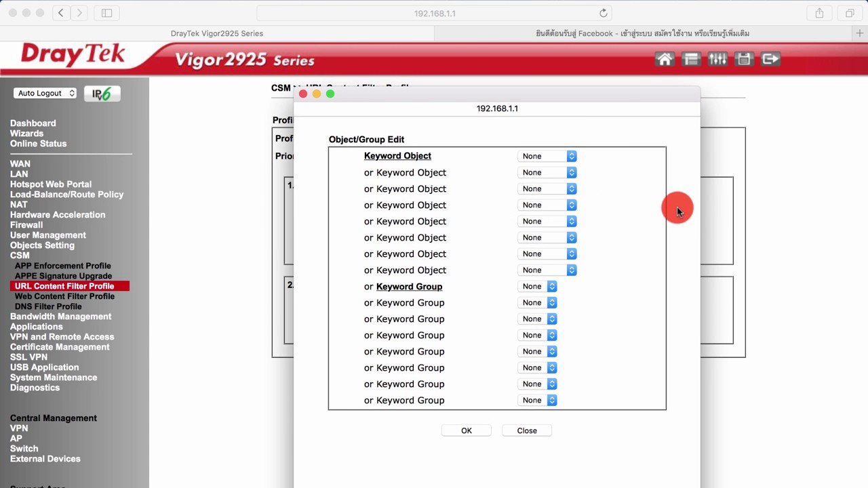Open USB Application menu
Viewport: 868px width, 488px height.
(45, 367)
